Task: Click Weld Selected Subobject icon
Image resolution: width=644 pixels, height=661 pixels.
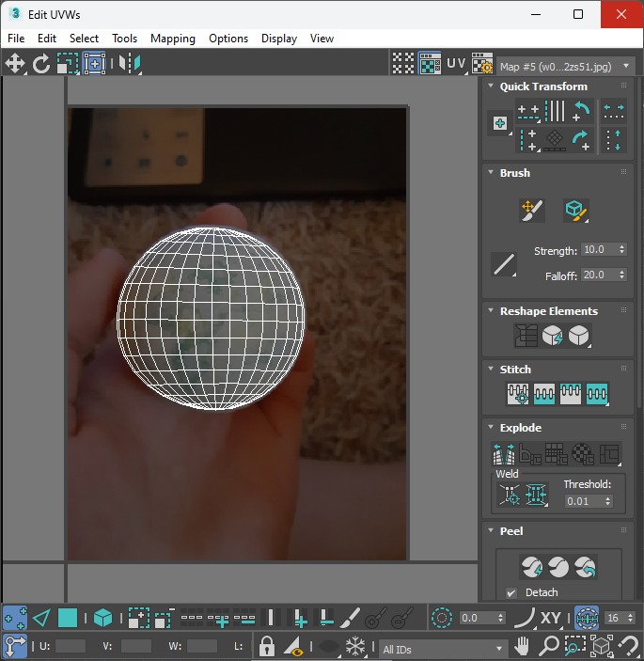Action: (x=536, y=494)
